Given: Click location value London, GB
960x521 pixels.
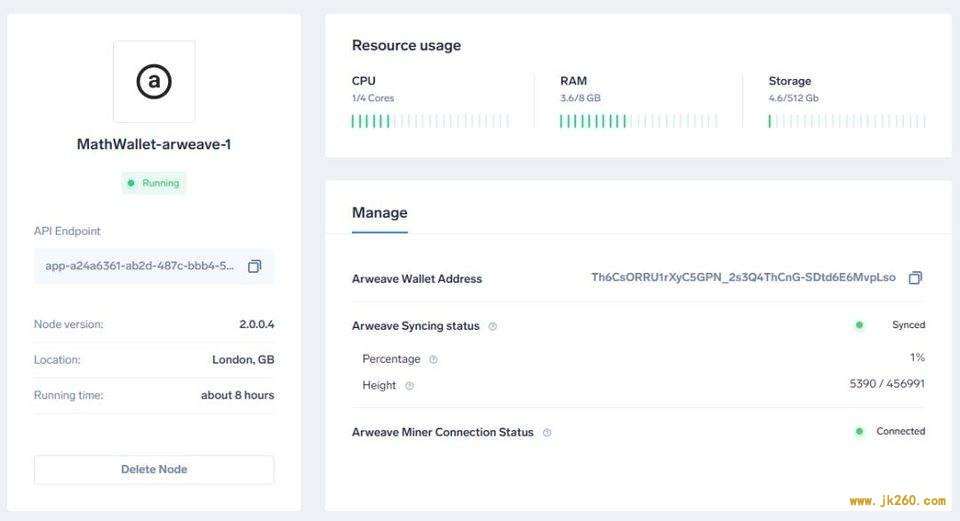Looking at the screenshot, I should coord(243,360).
